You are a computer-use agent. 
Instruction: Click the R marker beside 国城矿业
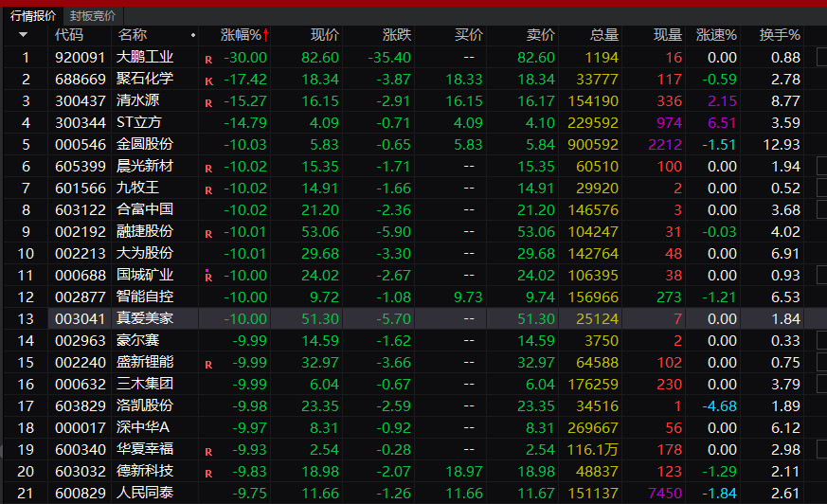click(x=208, y=277)
